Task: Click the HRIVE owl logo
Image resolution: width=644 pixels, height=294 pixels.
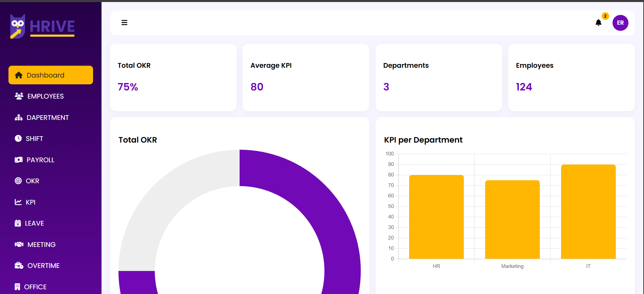Action: [18, 26]
